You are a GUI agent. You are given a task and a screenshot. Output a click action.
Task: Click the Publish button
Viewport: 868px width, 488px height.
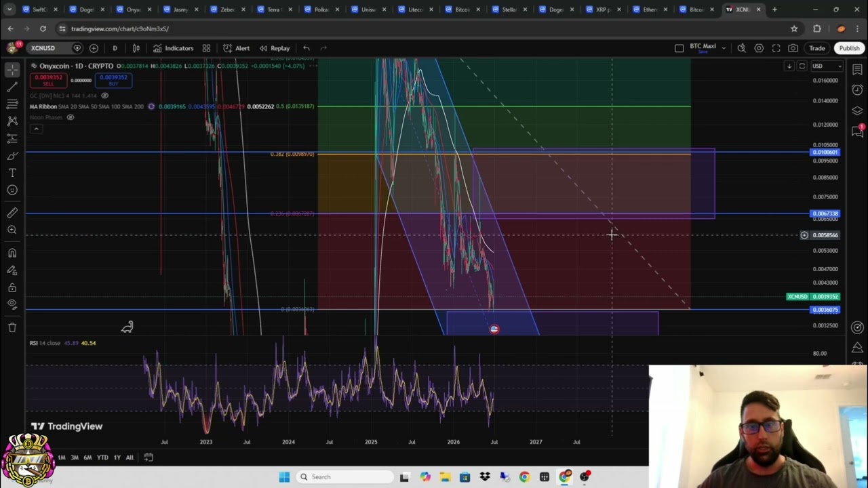[x=849, y=48]
